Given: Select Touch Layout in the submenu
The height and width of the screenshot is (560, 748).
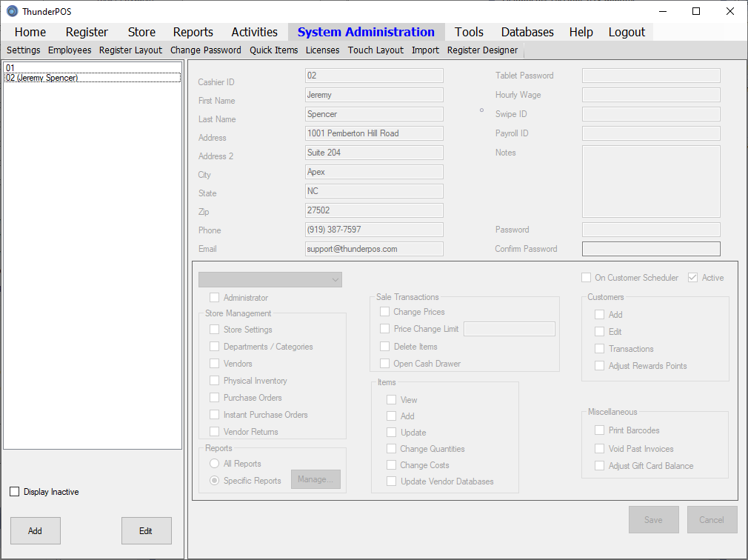Looking at the screenshot, I should (x=375, y=50).
